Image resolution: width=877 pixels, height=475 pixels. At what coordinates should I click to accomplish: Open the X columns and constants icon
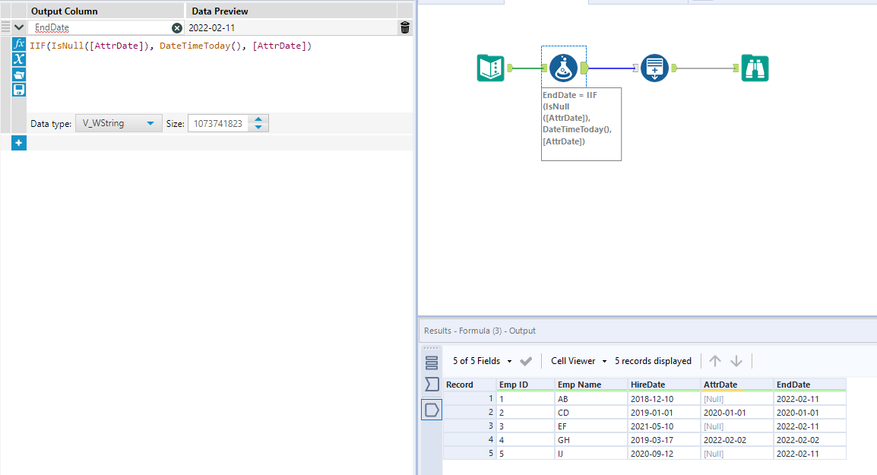(x=19, y=59)
